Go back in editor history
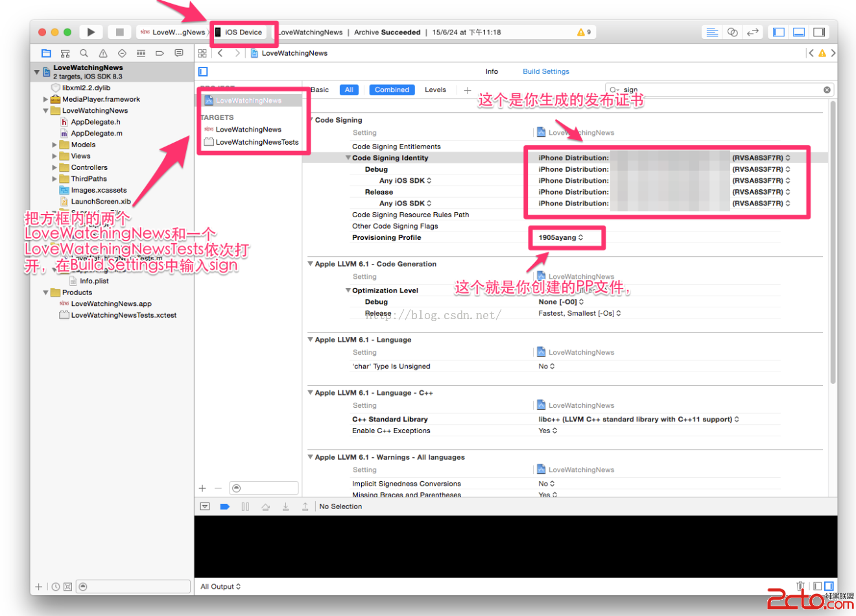Screen dimensions: 856x616 coord(220,53)
